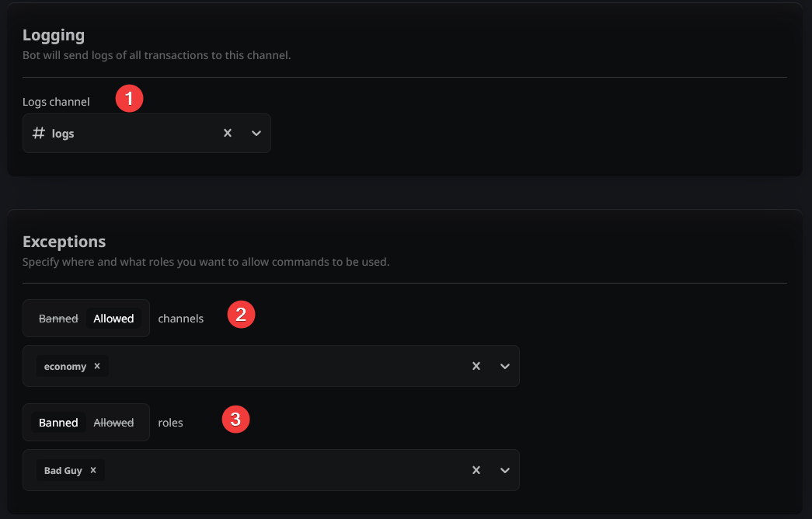Clear all roles in exceptions list
Image resolution: width=812 pixels, height=519 pixels.
click(x=476, y=470)
